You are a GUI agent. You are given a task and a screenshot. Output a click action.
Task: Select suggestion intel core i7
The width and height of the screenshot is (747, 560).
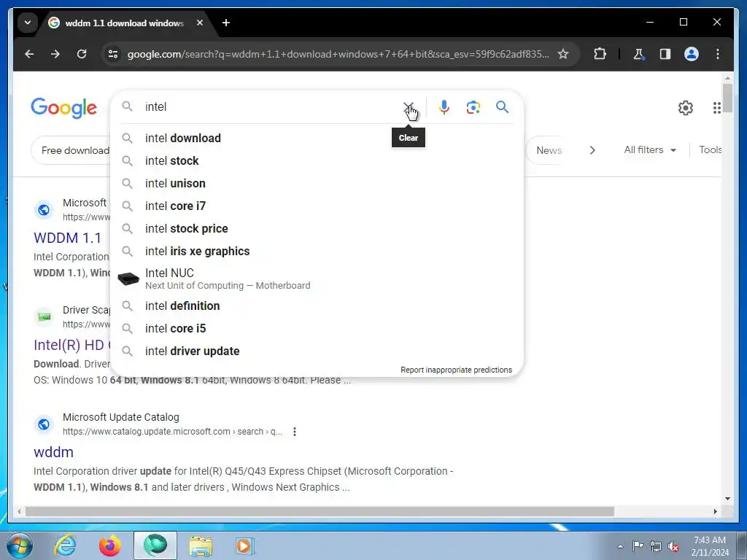tap(317, 206)
